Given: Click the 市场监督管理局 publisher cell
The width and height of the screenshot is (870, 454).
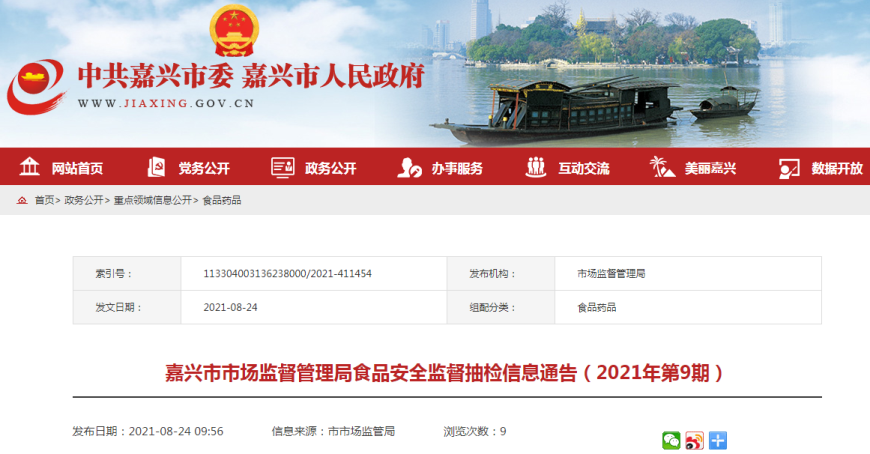Looking at the screenshot, I should (x=688, y=274).
